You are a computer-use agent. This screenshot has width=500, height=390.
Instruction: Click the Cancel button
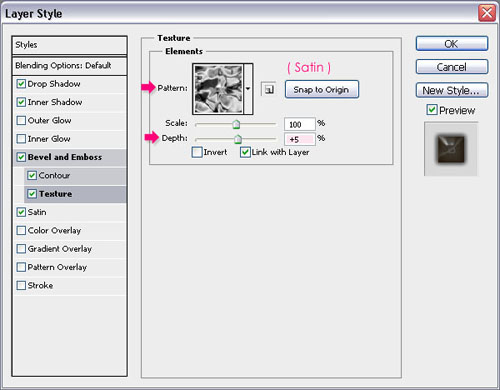pos(452,67)
